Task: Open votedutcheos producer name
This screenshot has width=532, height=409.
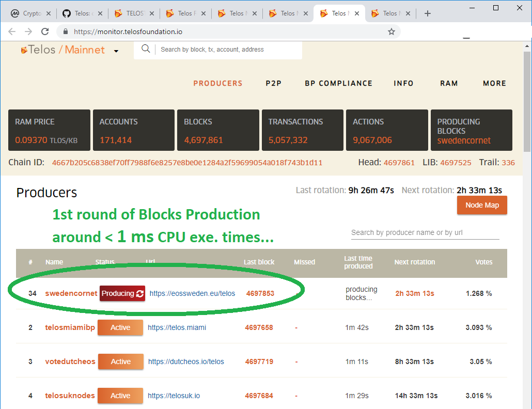Action: tap(70, 361)
